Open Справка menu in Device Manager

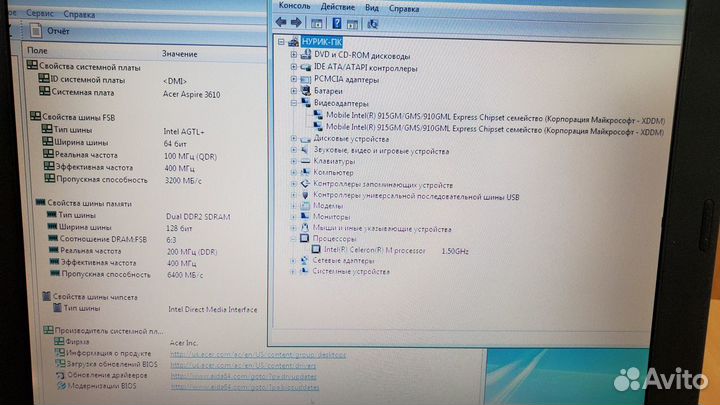(404, 9)
